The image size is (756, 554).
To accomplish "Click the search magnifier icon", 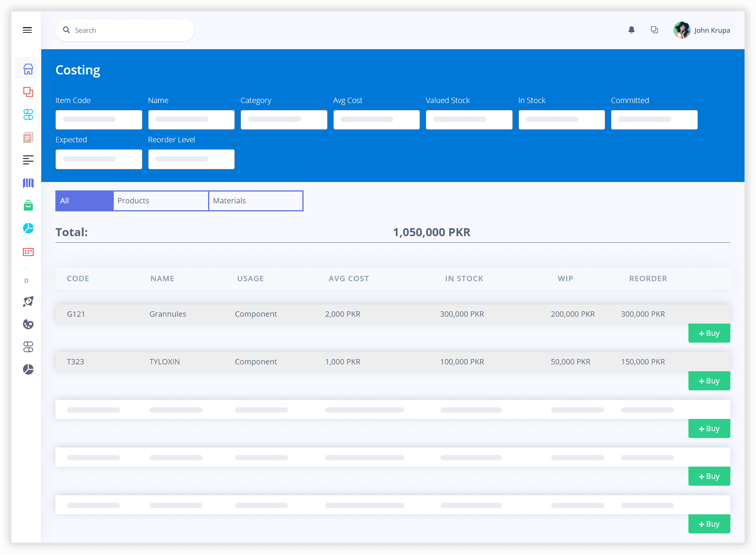I will point(66,30).
